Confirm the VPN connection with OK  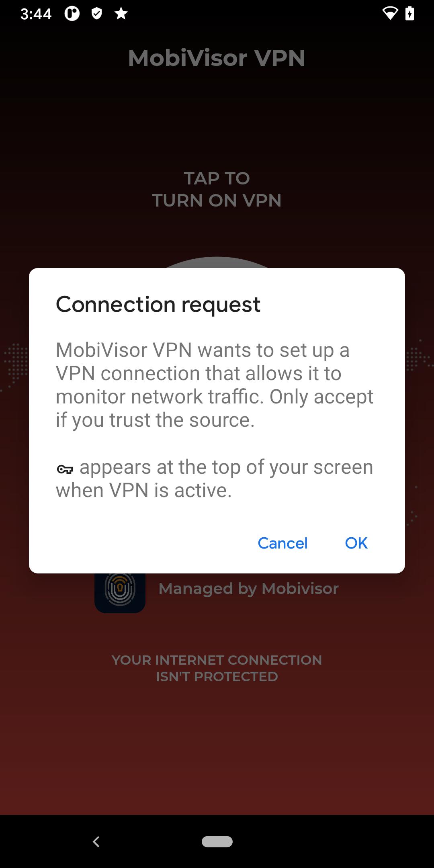pos(356,543)
